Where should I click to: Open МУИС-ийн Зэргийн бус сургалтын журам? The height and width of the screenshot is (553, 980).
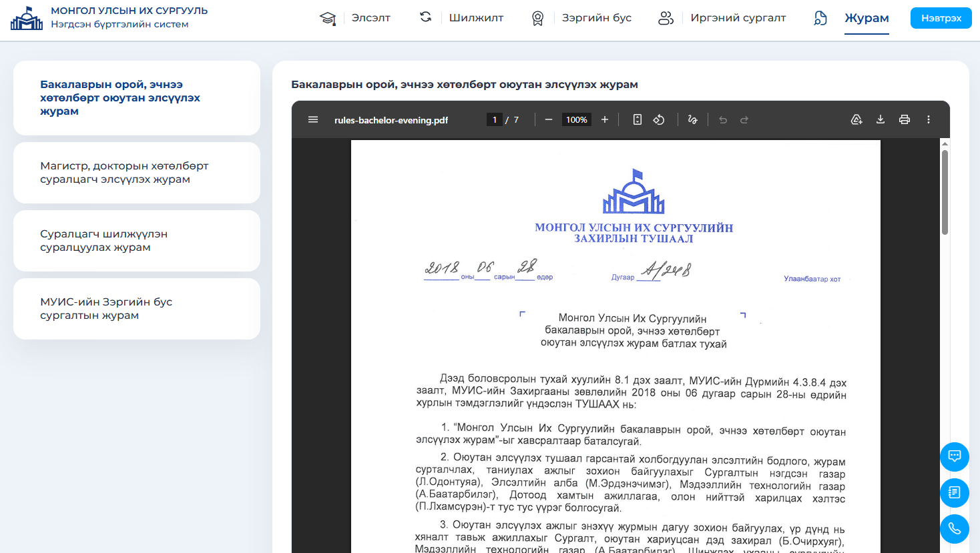(x=137, y=309)
